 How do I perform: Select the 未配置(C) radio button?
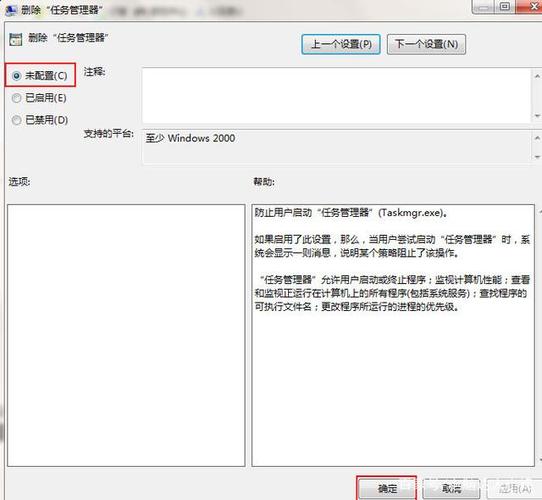tap(16, 76)
